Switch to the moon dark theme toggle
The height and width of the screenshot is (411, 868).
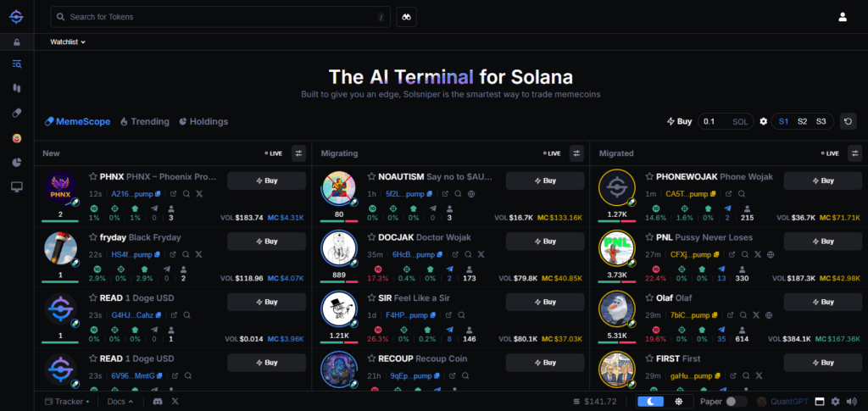(650, 401)
